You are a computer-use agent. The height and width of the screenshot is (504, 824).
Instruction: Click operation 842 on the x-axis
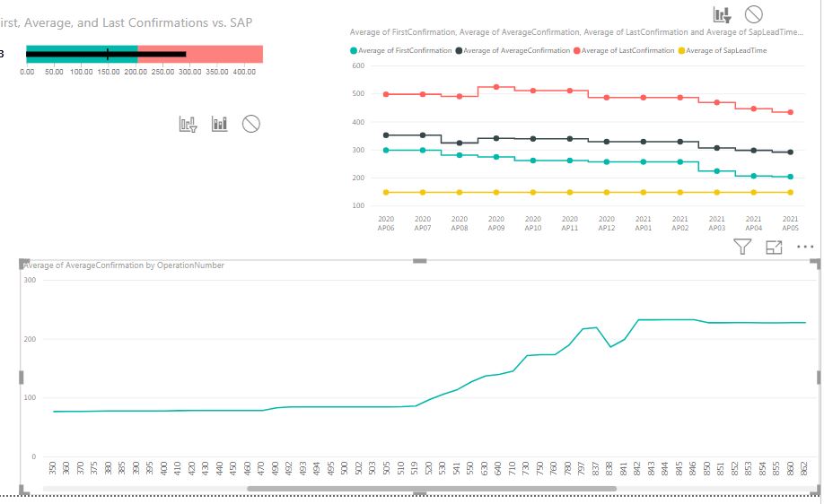pos(637,468)
